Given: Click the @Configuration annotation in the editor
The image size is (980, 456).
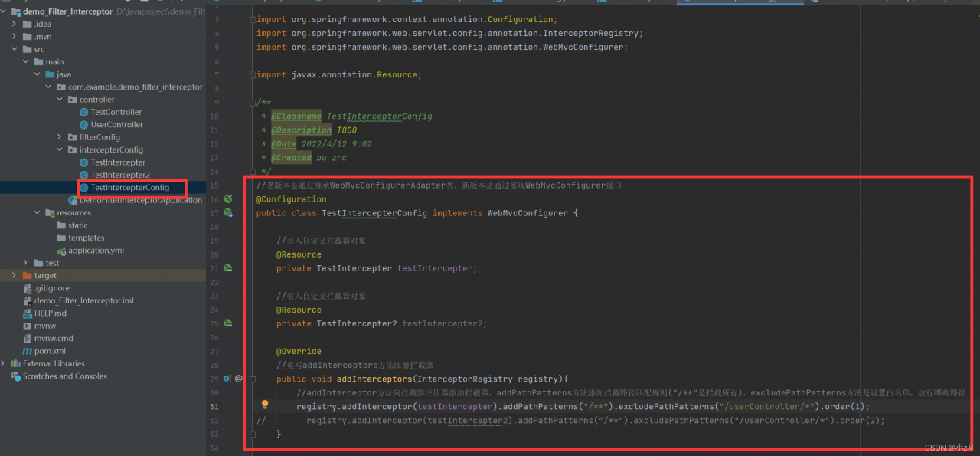Looking at the screenshot, I should (x=291, y=199).
